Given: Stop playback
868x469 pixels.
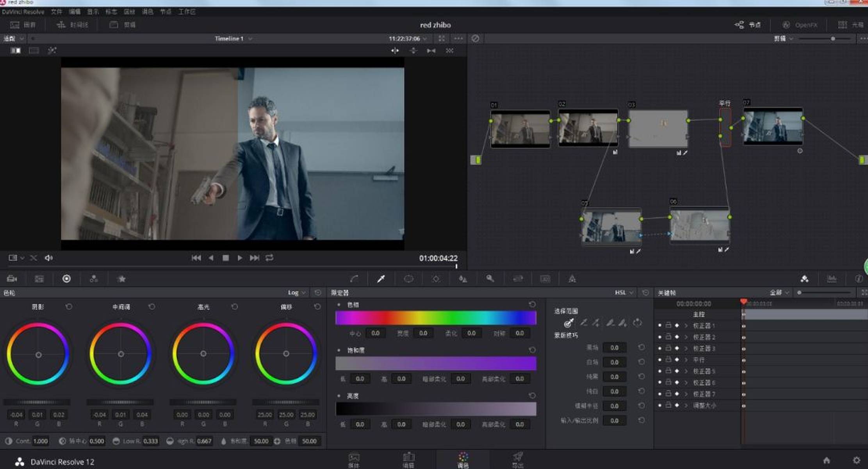Looking at the screenshot, I should (x=225, y=258).
